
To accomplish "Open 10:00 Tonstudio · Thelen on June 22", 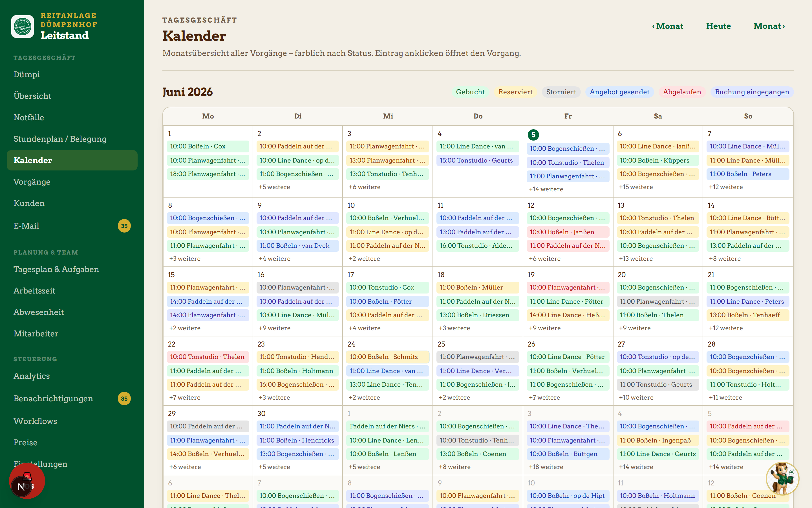I will pyautogui.click(x=208, y=357).
